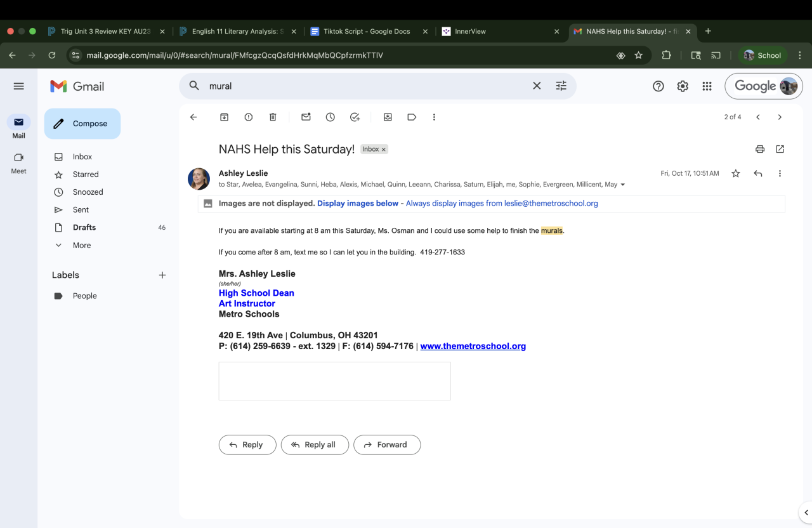
Task: Open the Labels tag icon in toolbar
Action: (x=412, y=117)
